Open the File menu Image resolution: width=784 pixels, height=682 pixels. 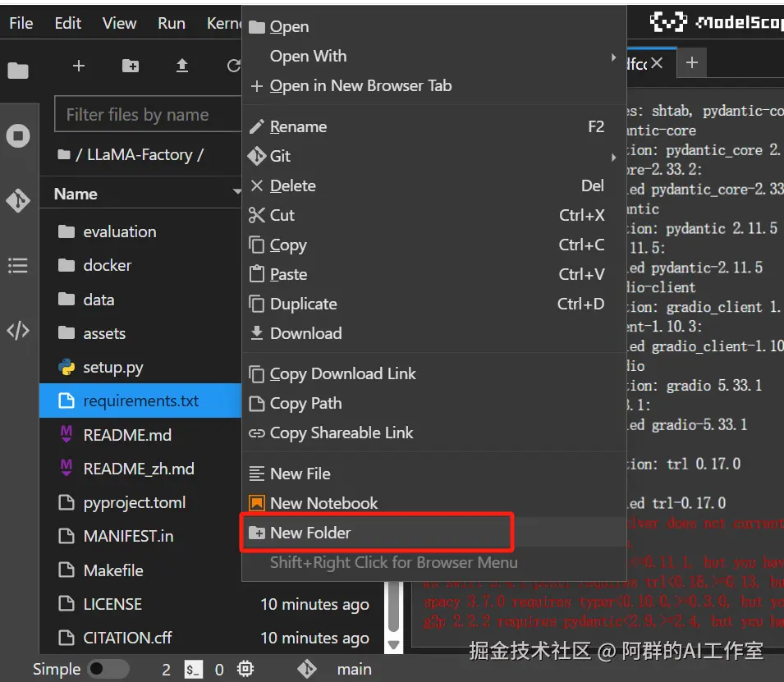[21, 23]
